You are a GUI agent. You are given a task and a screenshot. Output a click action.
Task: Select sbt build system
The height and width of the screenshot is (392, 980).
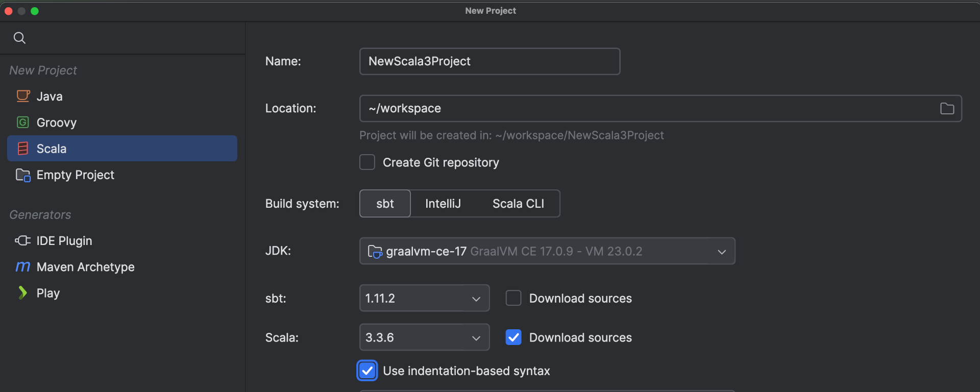[385, 204]
